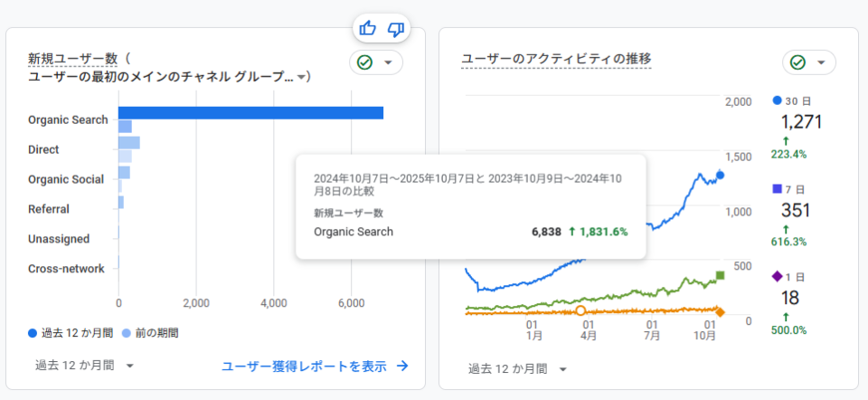Click the square 7 日 legend icon
The width and height of the screenshot is (868, 400).
click(x=778, y=188)
